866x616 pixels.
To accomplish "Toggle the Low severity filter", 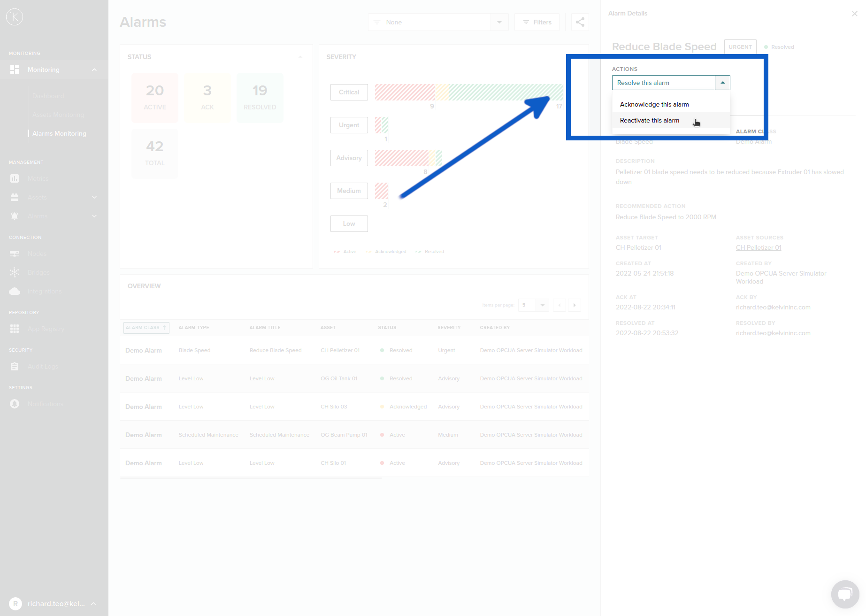I will coord(349,224).
